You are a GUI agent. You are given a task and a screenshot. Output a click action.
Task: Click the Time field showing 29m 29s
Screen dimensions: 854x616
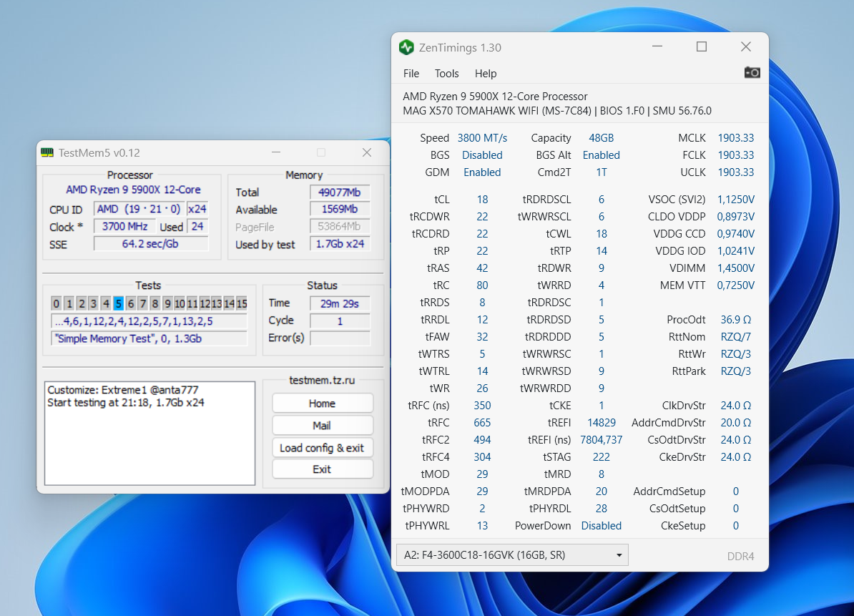click(340, 303)
